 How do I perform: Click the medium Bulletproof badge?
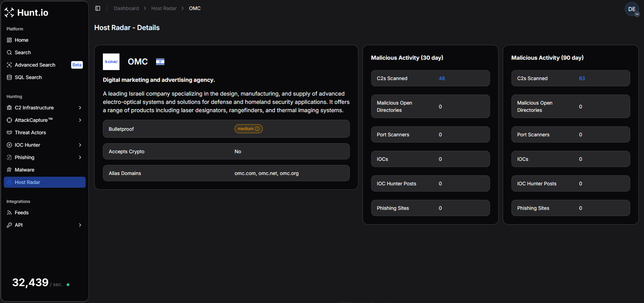(x=249, y=129)
